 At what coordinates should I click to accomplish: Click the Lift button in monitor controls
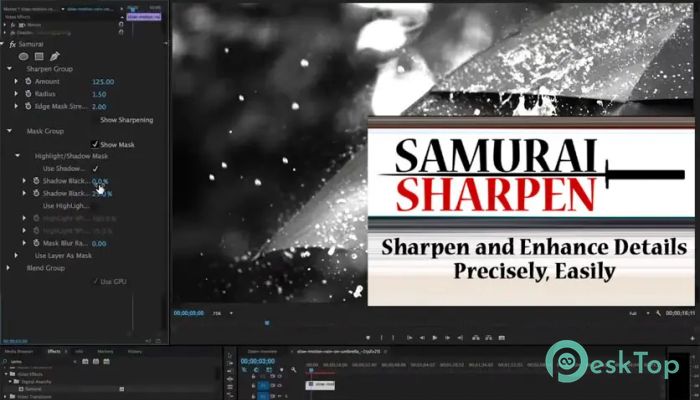pyautogui.click(x=476, y=338)
